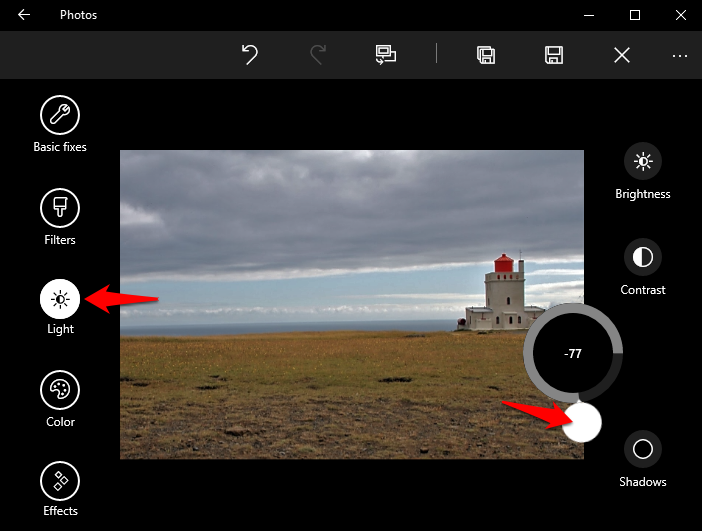
Task: Click the Filters label
Action: (60, 240)
